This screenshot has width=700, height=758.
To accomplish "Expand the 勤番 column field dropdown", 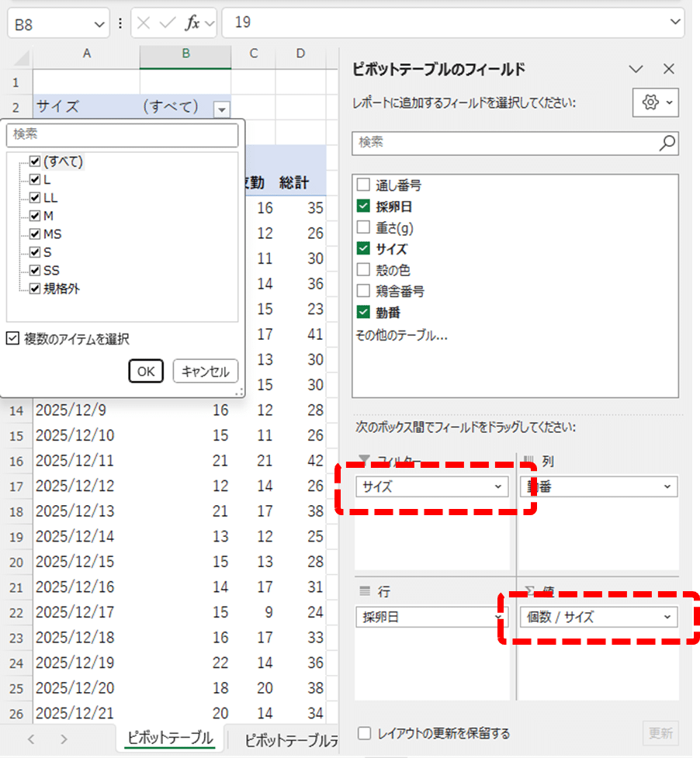I will [667, 486].
